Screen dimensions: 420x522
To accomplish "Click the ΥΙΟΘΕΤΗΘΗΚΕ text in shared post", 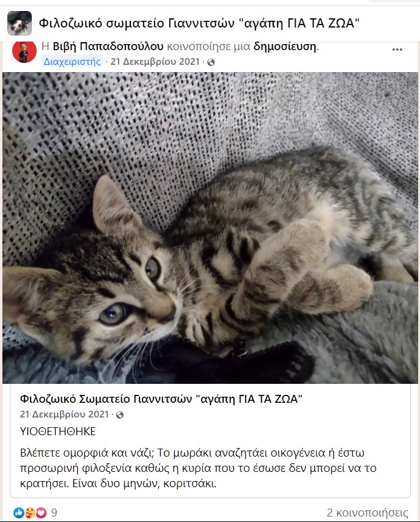I will pyautogui.click(x=57, y=432).
